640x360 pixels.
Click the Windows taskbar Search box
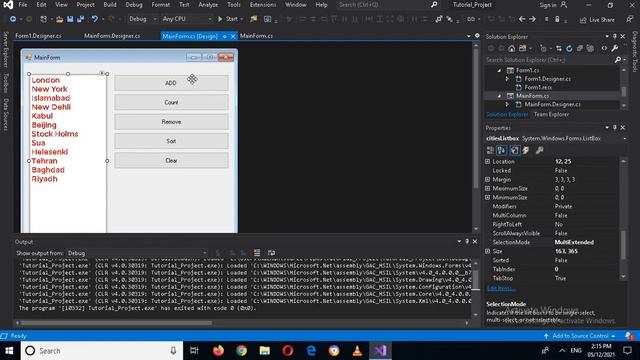(x=102, y=351)
